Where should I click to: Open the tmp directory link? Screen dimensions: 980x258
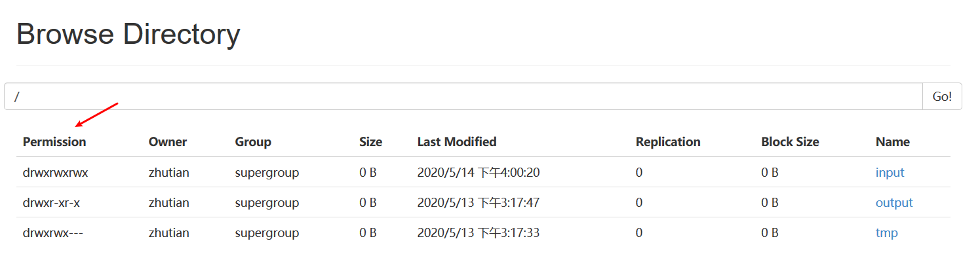886,233
